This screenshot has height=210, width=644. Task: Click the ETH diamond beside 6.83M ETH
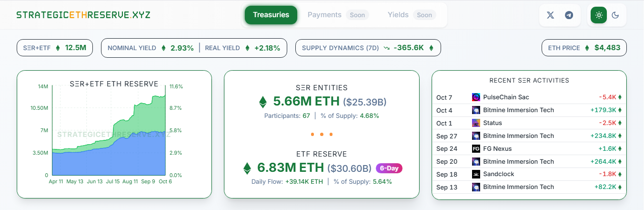[x=247, y=168]
